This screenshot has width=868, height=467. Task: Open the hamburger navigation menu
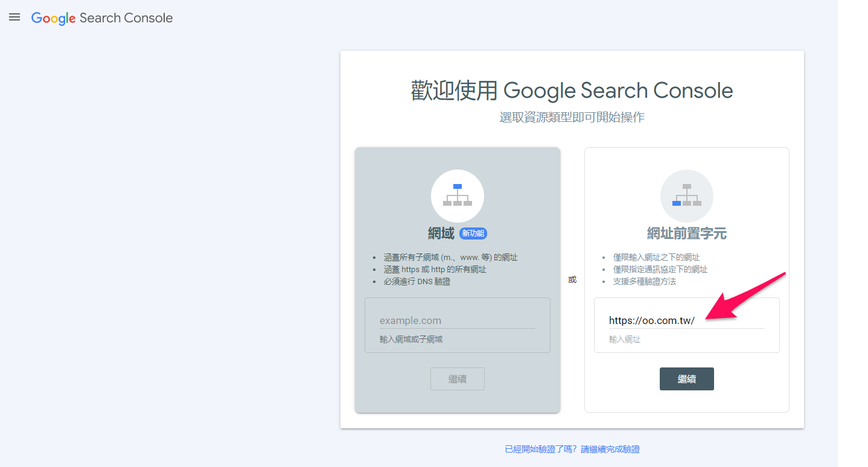[x=14, y=17]
